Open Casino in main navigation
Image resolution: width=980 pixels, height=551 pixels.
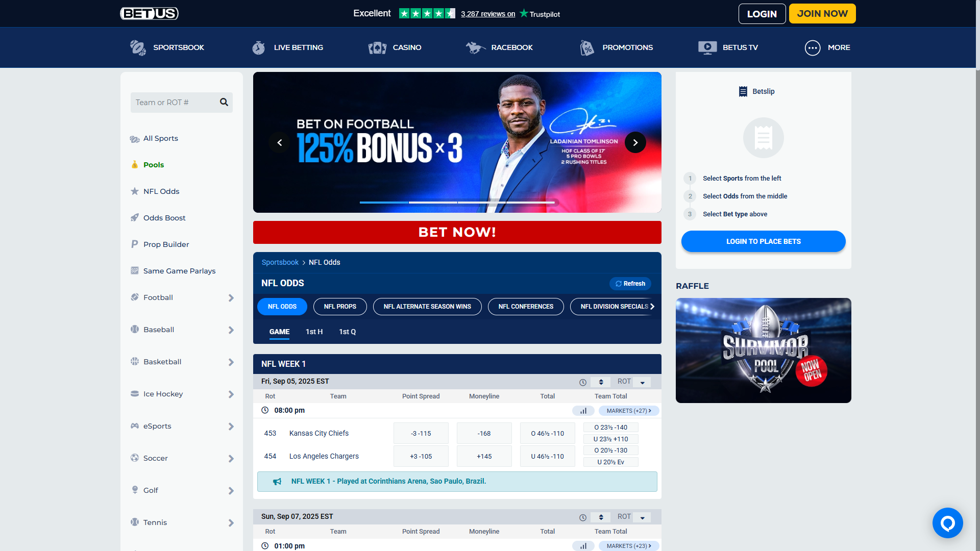coord(395,47)
